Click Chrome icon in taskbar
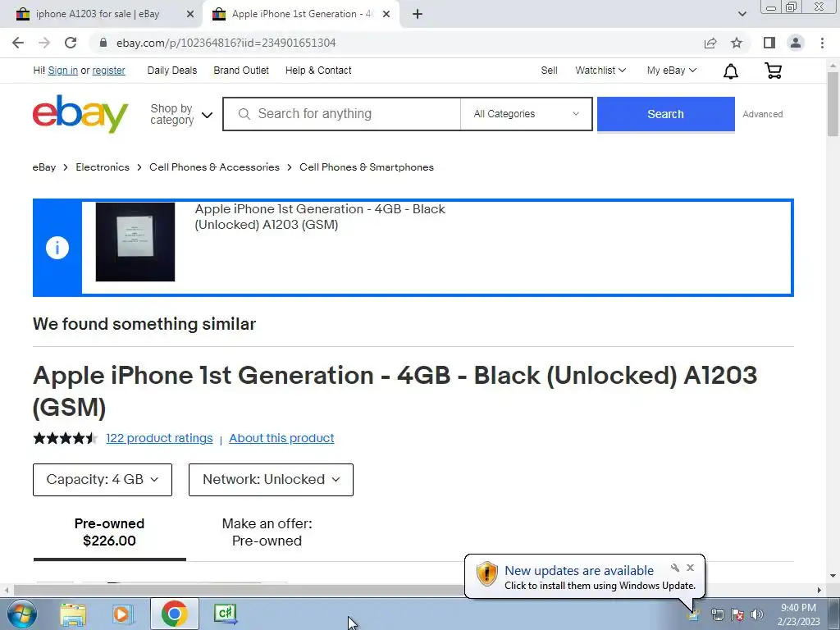Viewport: 840px width, 630px height. click(174, 614)
